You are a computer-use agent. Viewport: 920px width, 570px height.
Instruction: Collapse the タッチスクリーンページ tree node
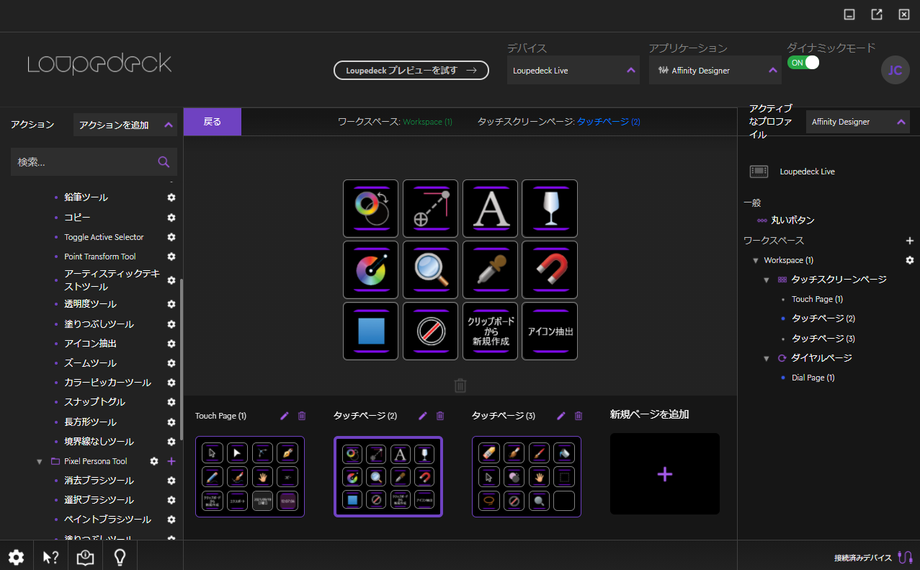766,279
